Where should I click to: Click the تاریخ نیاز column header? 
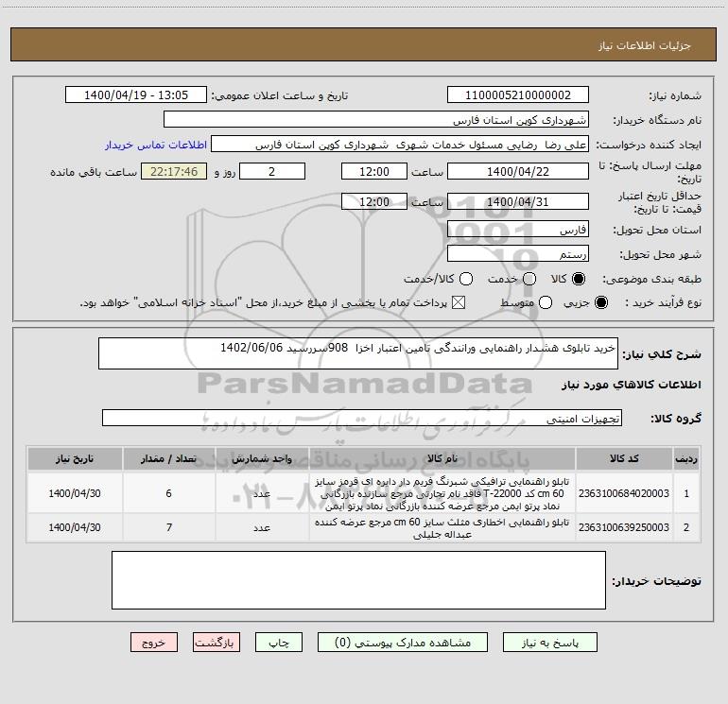click(75, 458)
